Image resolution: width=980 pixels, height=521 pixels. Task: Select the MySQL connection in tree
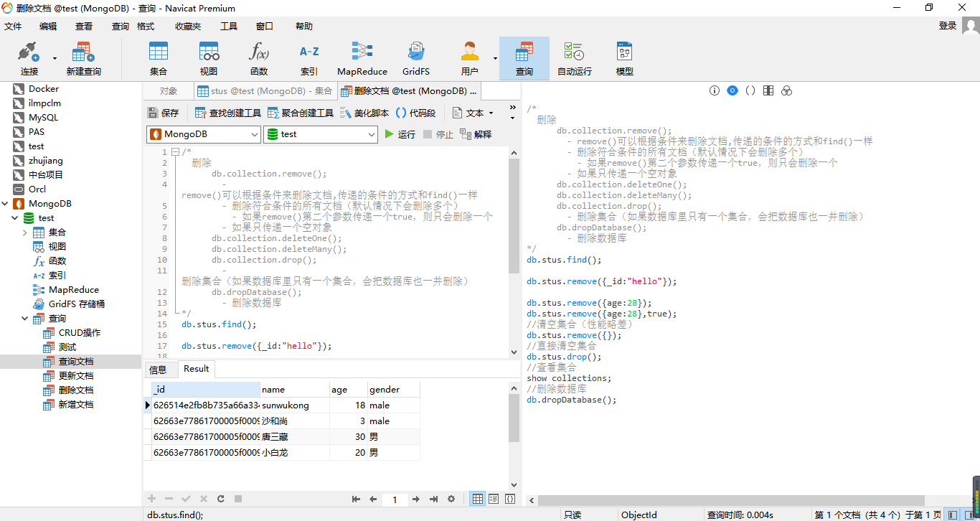point(43,118)
